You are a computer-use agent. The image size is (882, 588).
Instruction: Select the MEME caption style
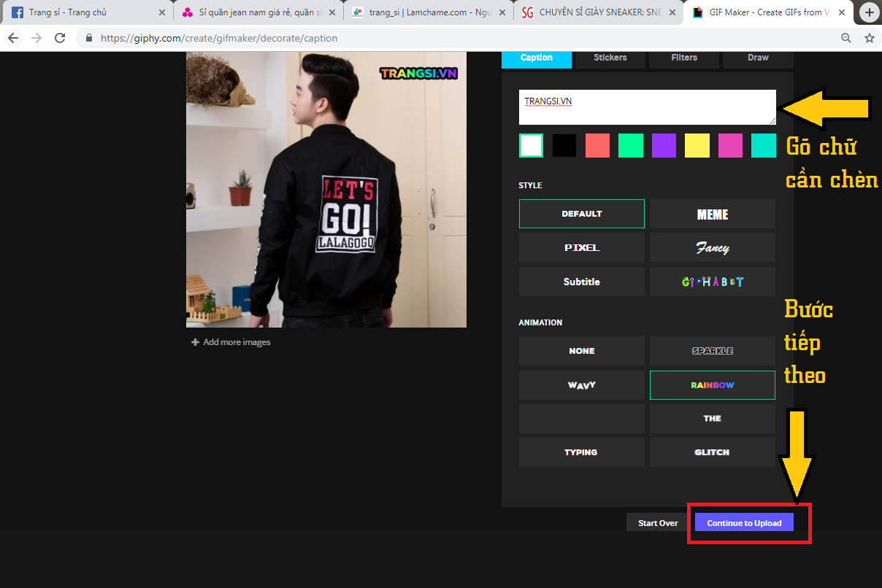[712, 214]
